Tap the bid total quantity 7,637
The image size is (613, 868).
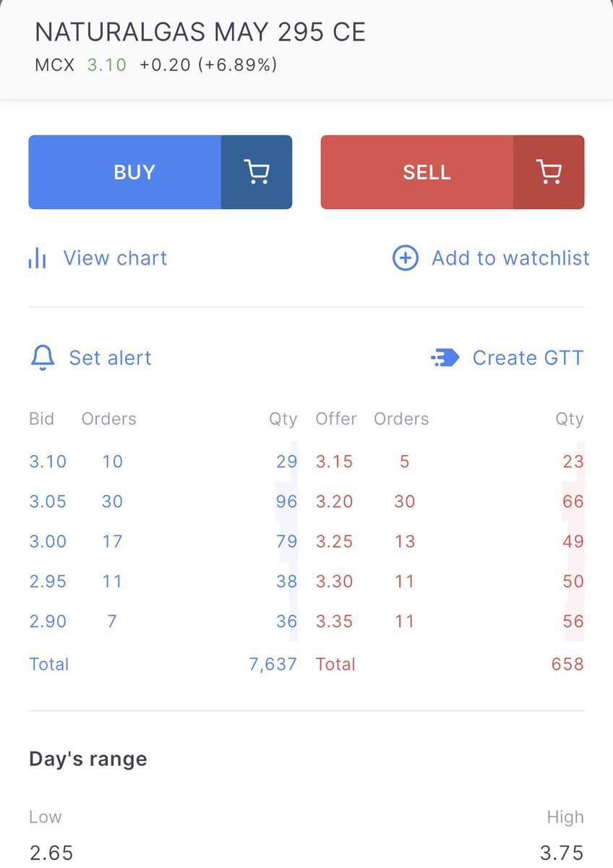273,664
